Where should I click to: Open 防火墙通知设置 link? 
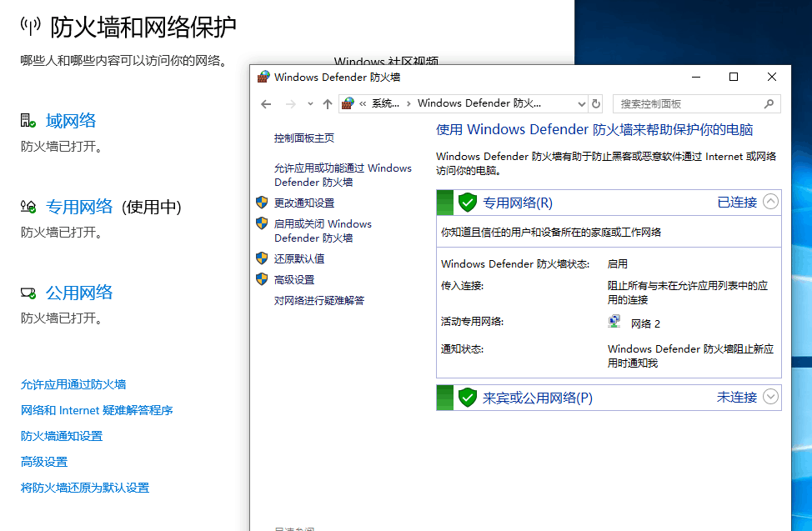click(62, 436)
